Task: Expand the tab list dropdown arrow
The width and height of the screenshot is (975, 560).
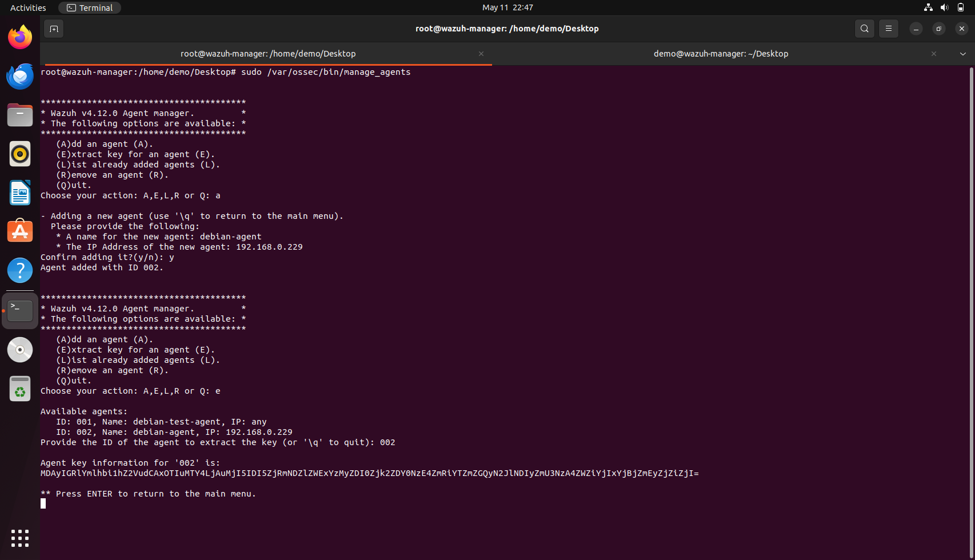Action: click(963, 54)
